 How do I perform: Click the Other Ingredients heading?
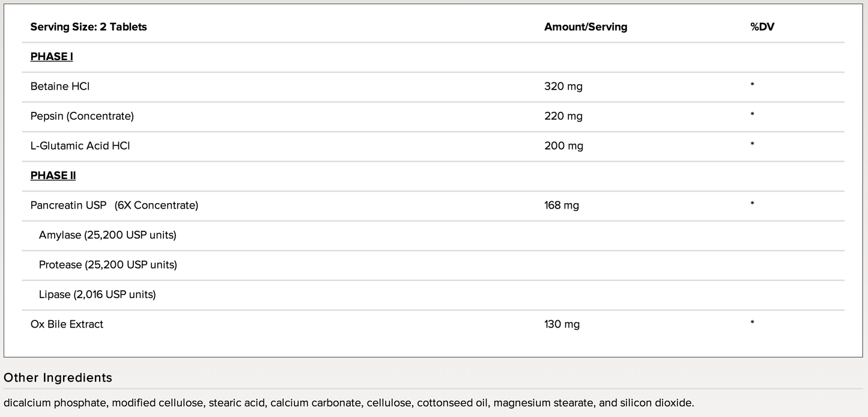[x=58, y=378]
